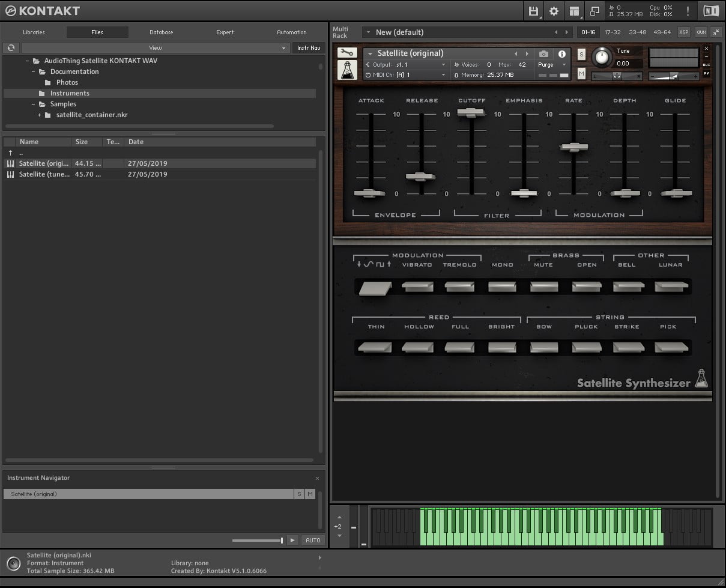Click the snapshot camera icon
Screen dimensions: 726x588
[x=543, y=53]
